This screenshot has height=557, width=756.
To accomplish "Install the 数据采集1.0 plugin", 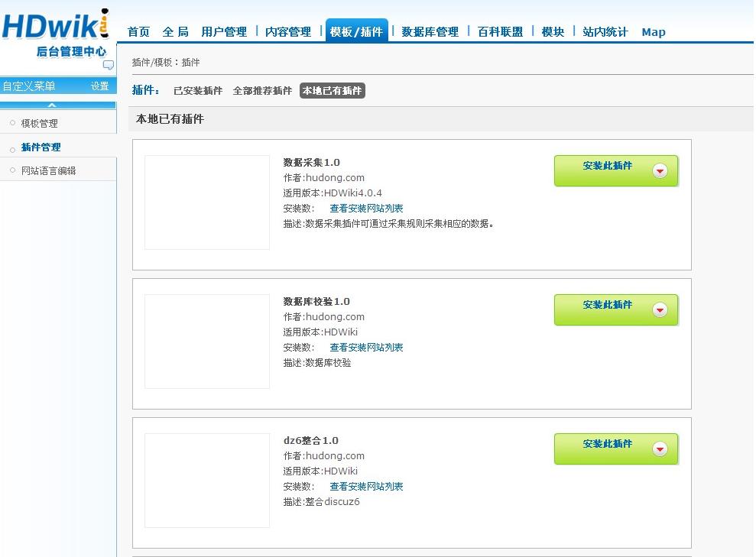I will [x=616, y=170].
